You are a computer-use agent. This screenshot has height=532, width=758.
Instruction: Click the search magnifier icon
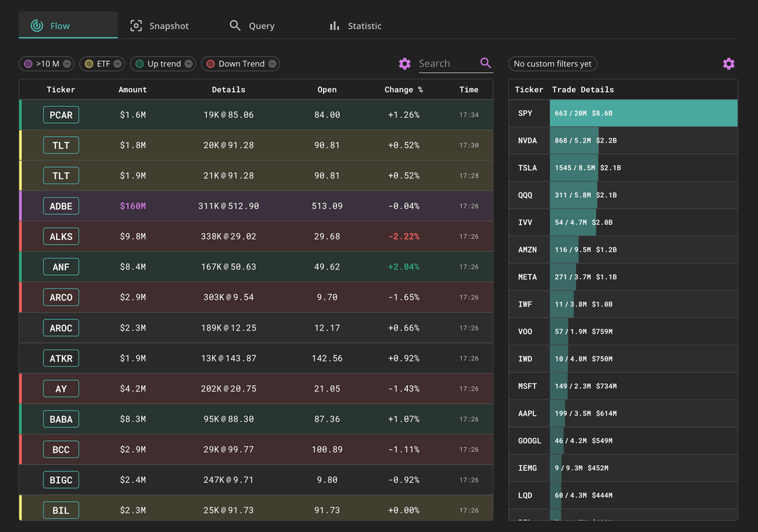pyautogui.click(x=486, y=63)
